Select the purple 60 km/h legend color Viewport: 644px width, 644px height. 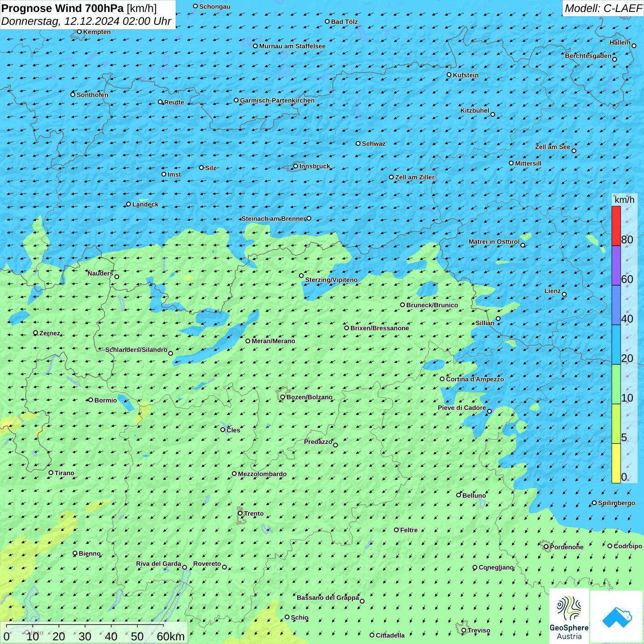(x=616, y=265)
